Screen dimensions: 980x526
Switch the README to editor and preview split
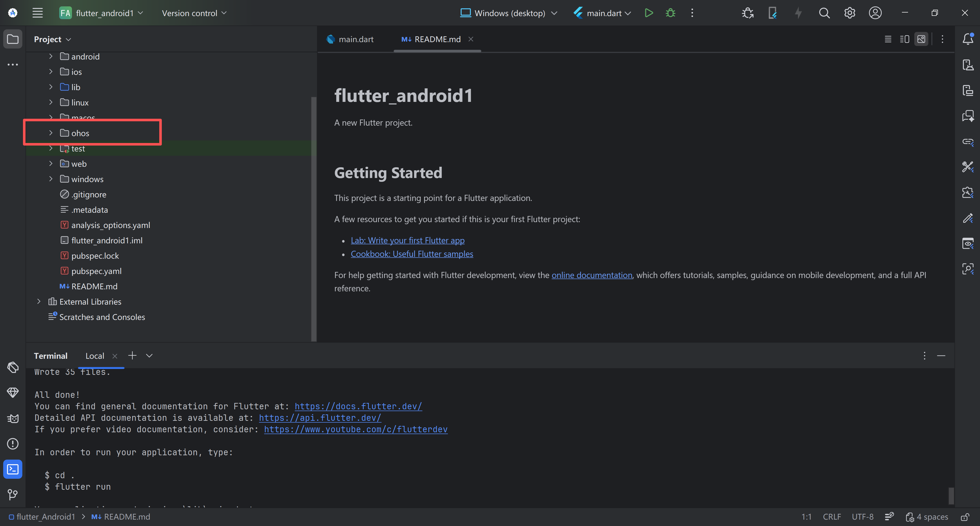point(905,39)
